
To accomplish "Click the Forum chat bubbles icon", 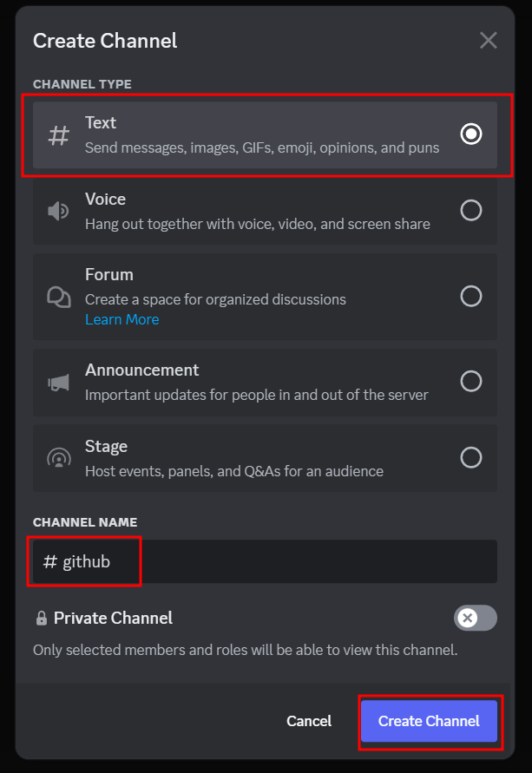I will [59, 298].
